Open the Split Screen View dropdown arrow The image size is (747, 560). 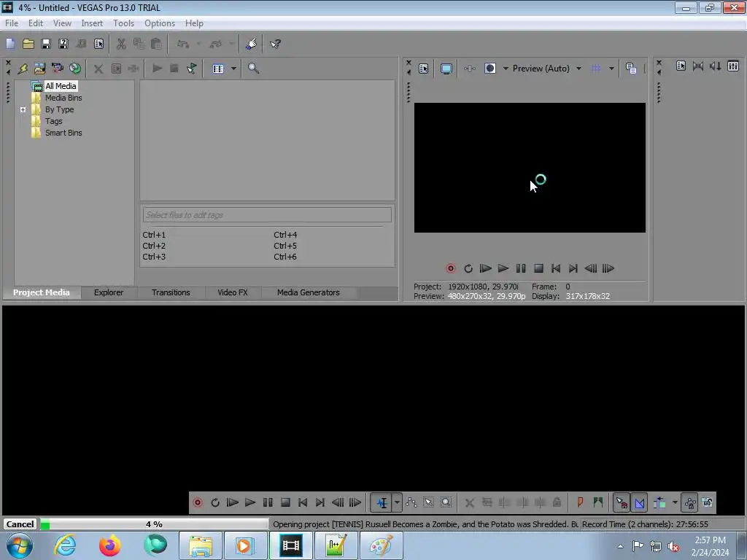click(506, 69)
